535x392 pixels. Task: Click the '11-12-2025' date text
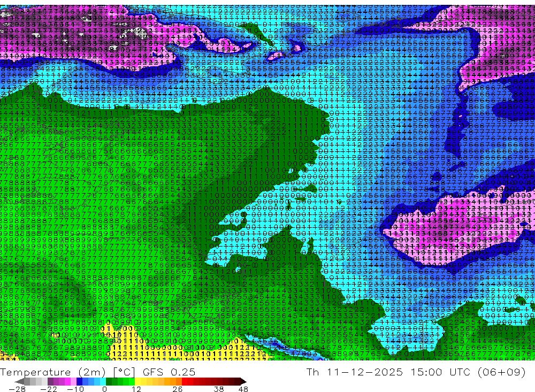click(x=365, y=372)
